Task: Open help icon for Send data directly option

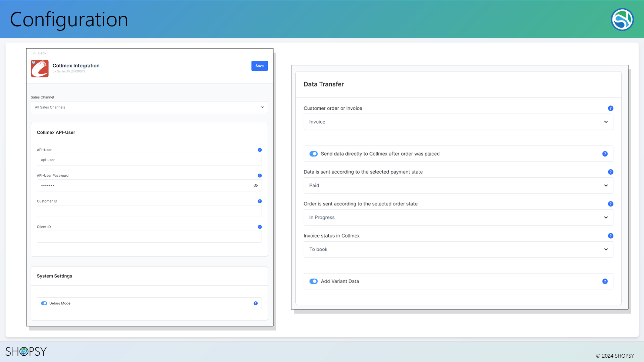Action: point(605,154)
